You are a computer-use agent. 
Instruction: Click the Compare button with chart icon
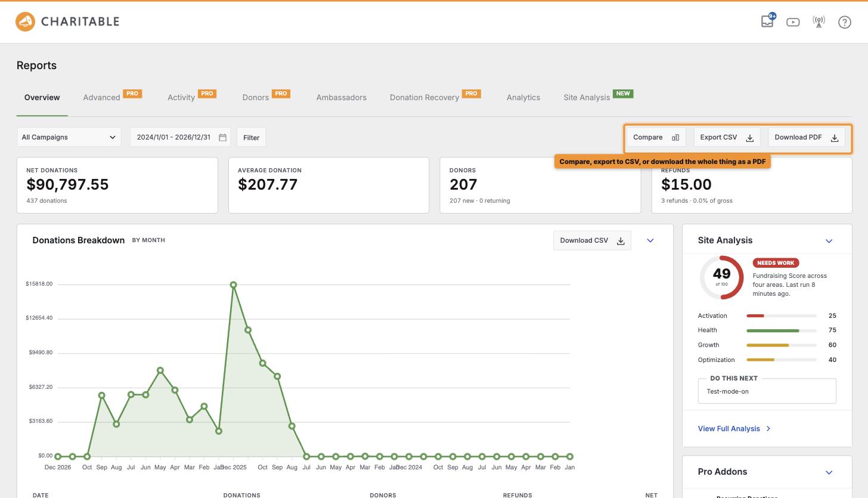(656, 137)
